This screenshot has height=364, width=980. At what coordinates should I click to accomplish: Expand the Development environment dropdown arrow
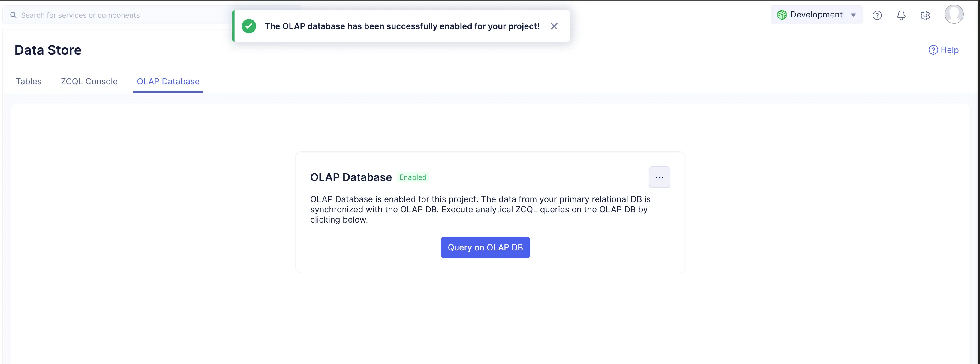(x=853, y=15)
